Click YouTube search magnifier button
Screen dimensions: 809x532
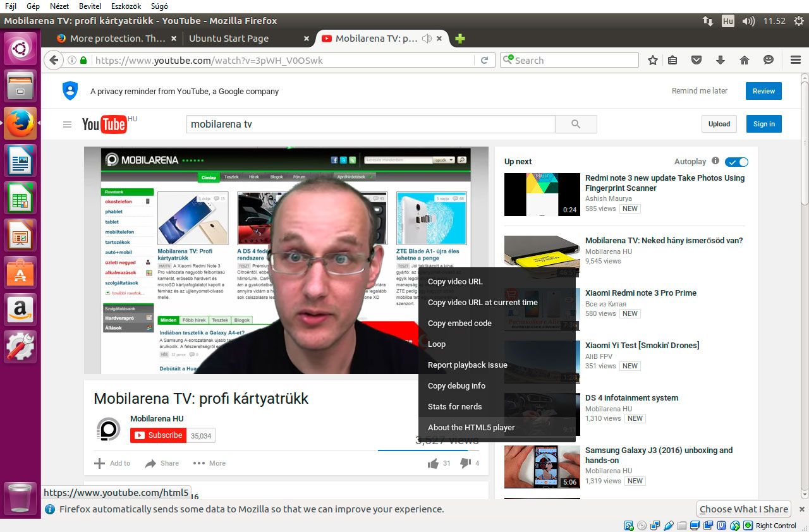576,124
